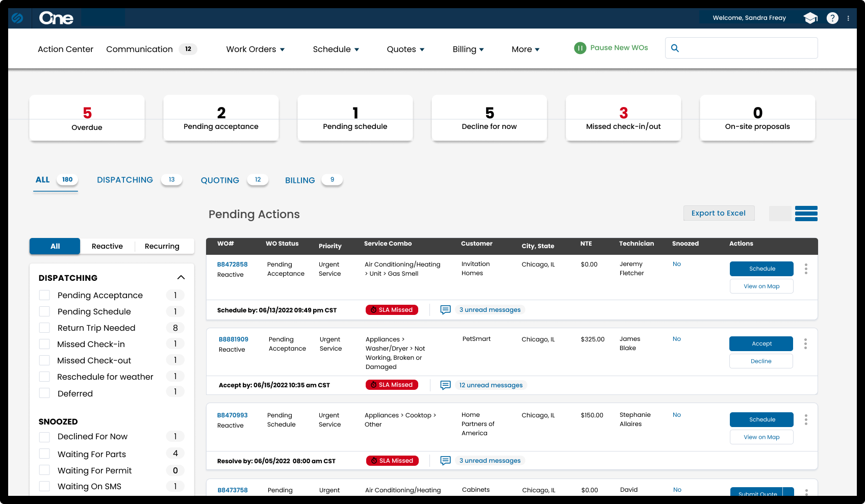865x504 pixels.
Task: Check the Missed Check-out filter
Action: tap(45, 360)
